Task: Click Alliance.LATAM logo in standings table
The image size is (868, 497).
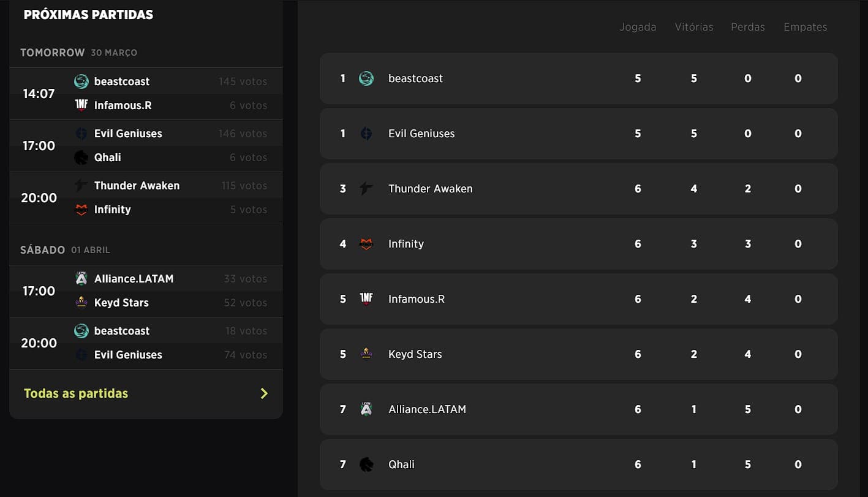Action: coord(366,409)
